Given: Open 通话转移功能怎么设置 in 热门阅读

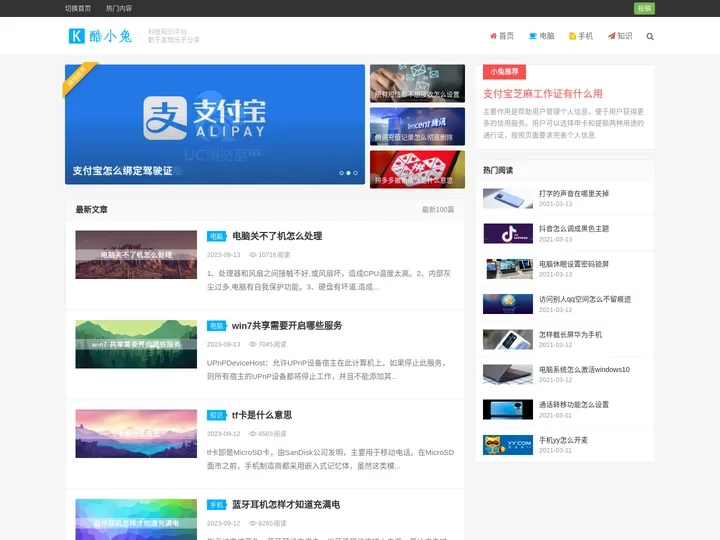Looking at the screenshot, I should coord(574,405).
